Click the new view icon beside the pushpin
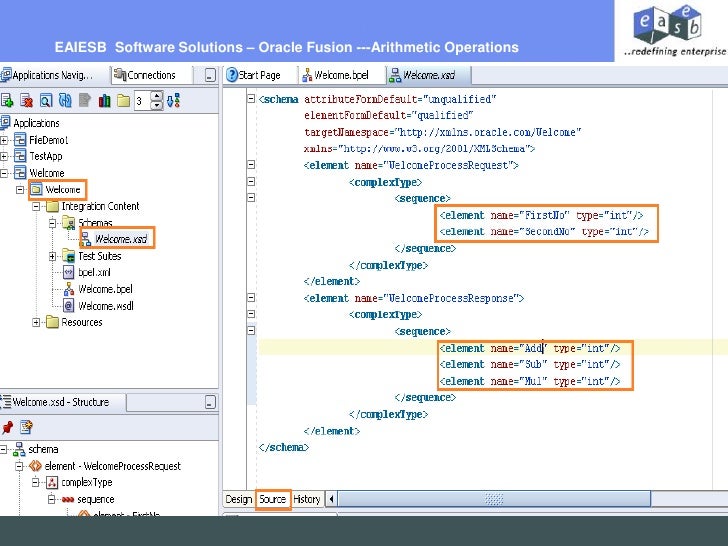The height and width of the screenshot is (546, 728). (x=26, y=427)
